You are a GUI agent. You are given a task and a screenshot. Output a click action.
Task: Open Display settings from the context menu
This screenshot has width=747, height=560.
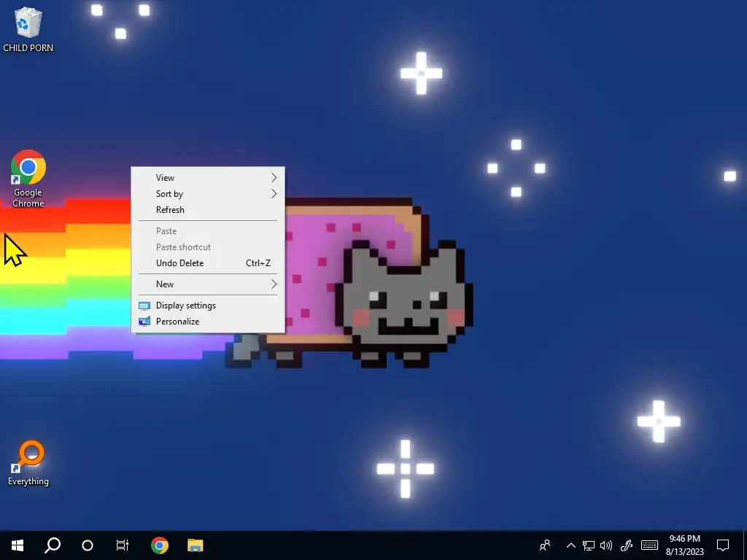pos(208,306)
